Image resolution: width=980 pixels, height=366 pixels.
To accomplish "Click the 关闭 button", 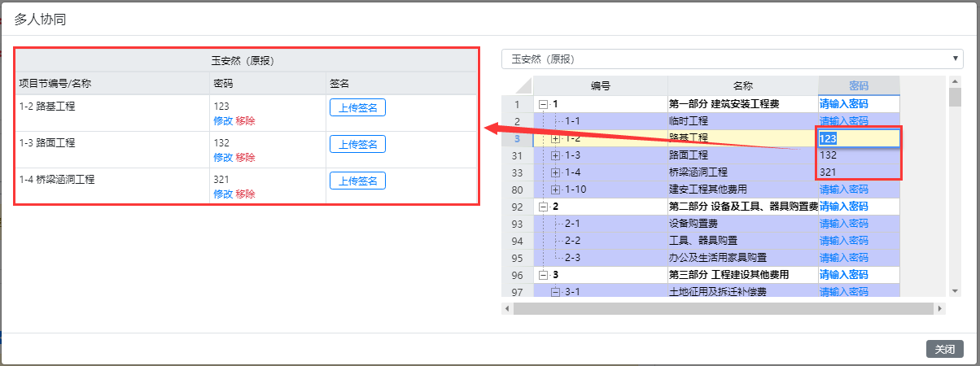I will [x=945, y=349].
